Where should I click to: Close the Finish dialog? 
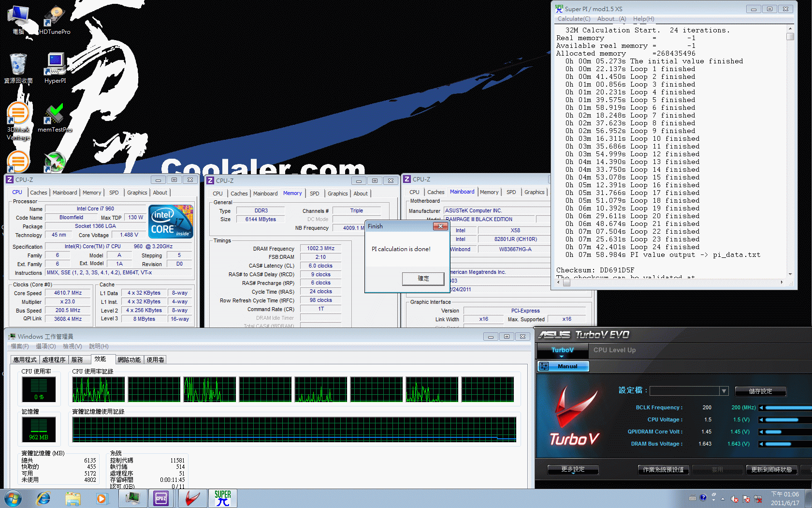(x=440, y=226)
